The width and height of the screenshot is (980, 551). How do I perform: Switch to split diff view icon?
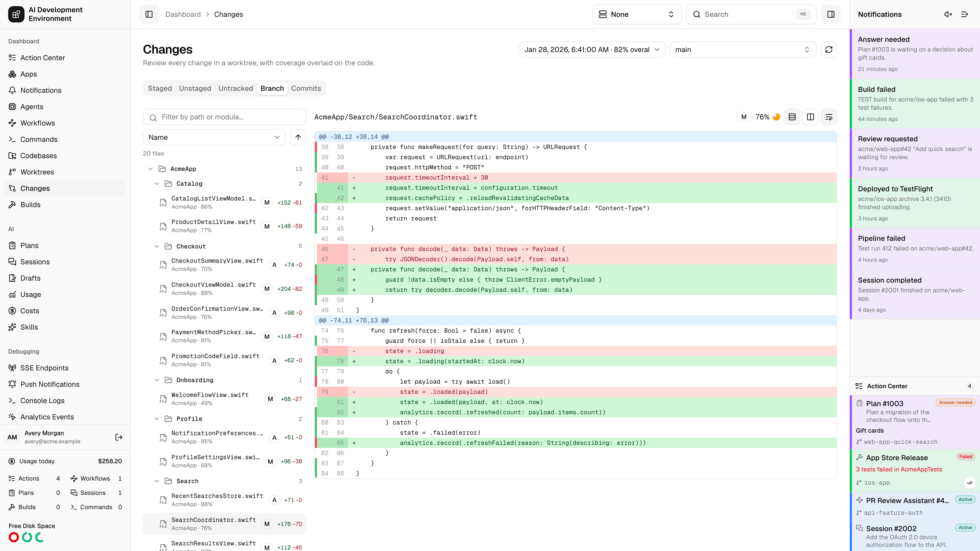(x=810, y=117)
